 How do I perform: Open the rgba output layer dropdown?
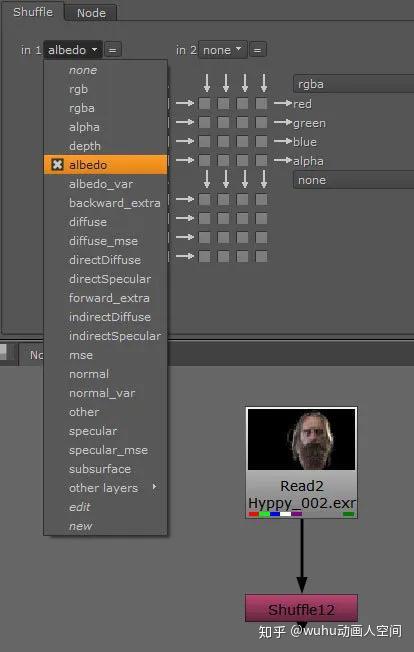tap(353, 84)
